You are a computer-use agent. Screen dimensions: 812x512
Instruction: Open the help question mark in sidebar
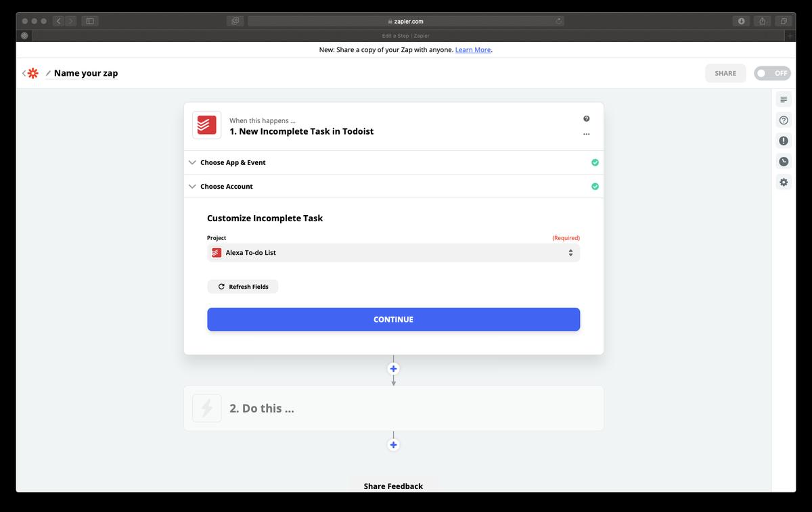point(784,120)
